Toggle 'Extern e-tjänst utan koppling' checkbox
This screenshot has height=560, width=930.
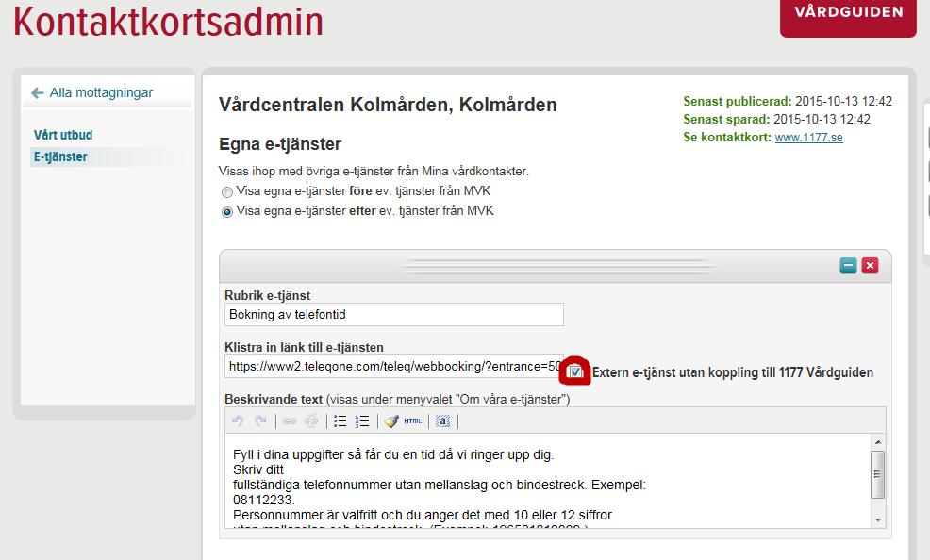click(574, 371)
